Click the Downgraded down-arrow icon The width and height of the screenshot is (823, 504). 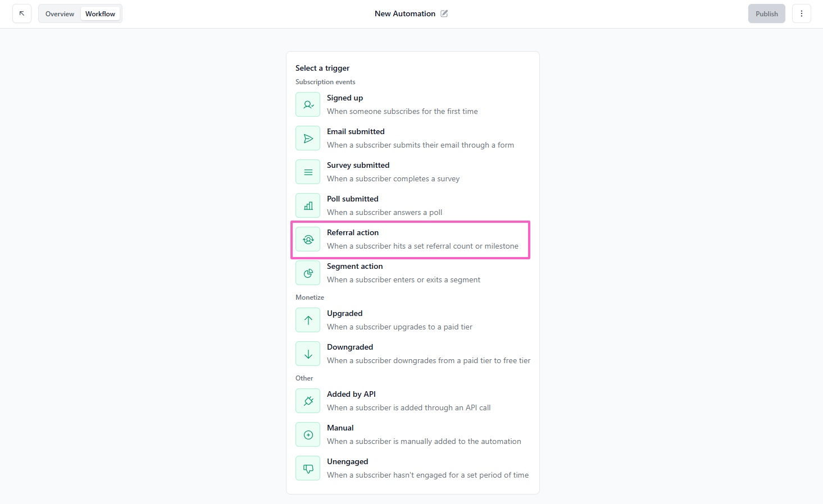pyautogui.click(x=308, y=354)
